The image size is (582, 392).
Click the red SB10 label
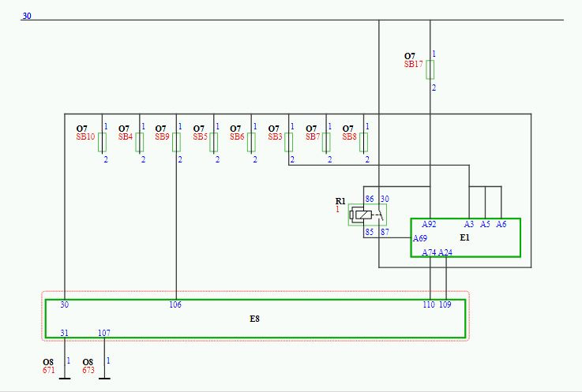[x=85, y=136]
